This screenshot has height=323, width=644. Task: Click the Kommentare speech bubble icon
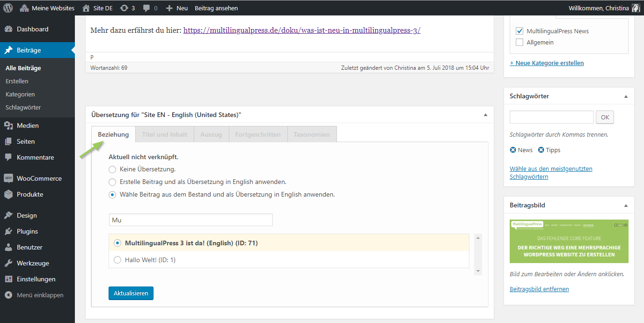[8, 157]
